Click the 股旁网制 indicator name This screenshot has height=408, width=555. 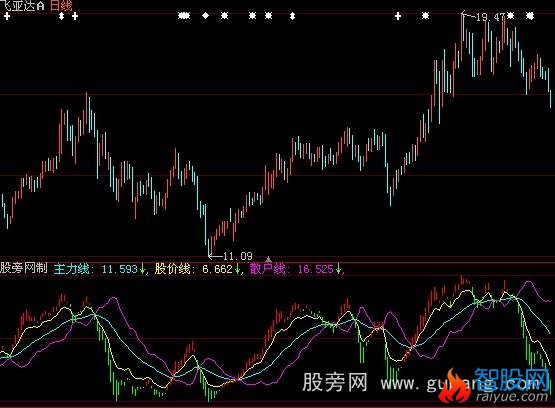[x=23, y=268]
